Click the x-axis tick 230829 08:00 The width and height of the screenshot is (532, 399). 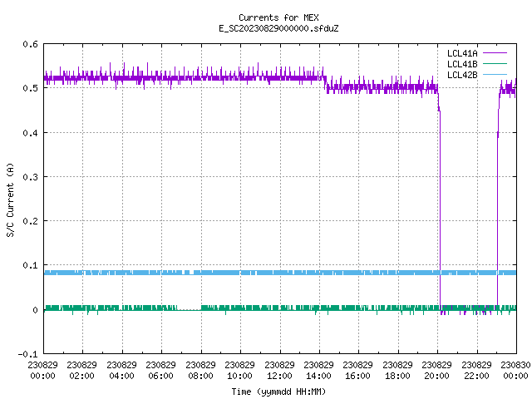(200, 370)
